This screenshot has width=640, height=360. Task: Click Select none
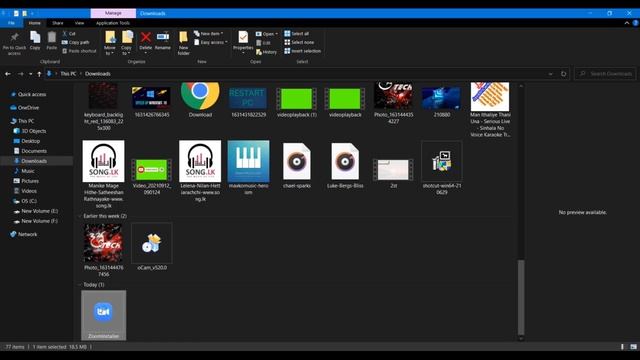(x=299, y=42)
